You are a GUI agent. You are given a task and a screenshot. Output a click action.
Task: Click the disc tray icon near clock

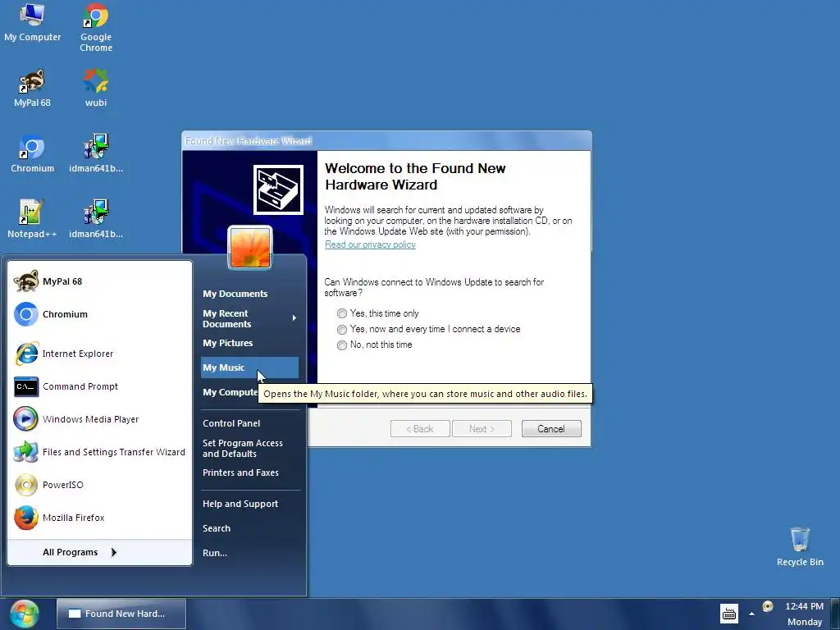(x=768, y=606)
